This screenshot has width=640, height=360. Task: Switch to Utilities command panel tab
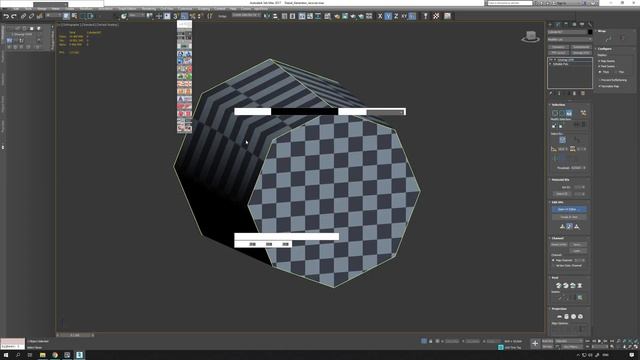coord(590,24)
